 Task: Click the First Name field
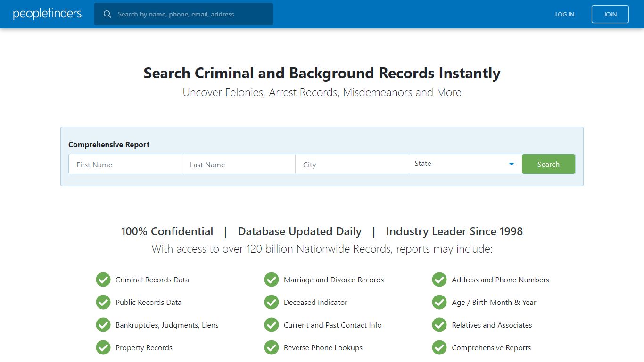click(x=125, y=164)
